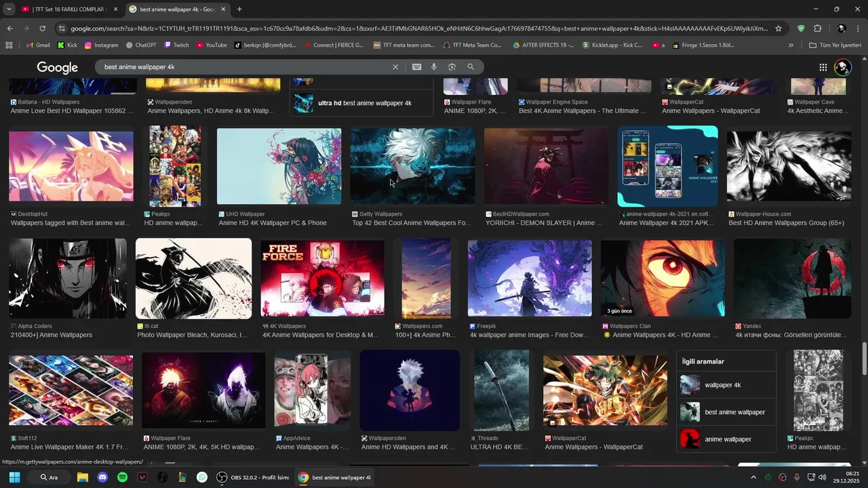The height and width of the screenshot is (488, 868).
Task: Open the Google account profile avatar
Action: [842, 67]
